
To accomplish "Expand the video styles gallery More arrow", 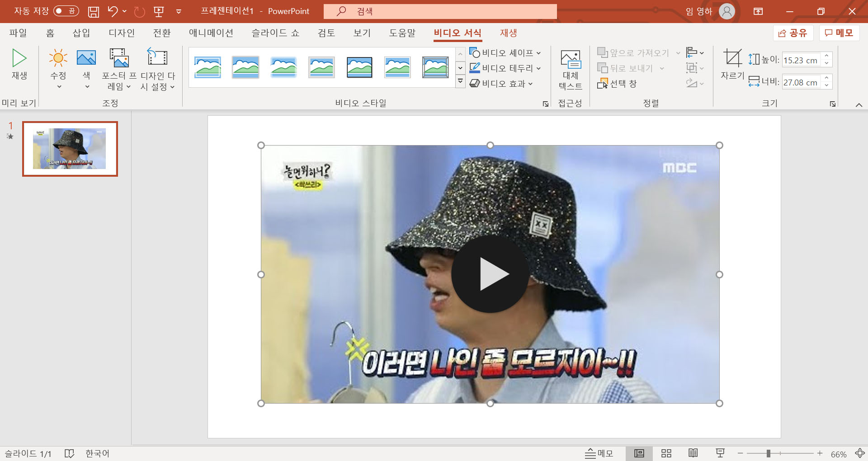I will tap(460, 81).
